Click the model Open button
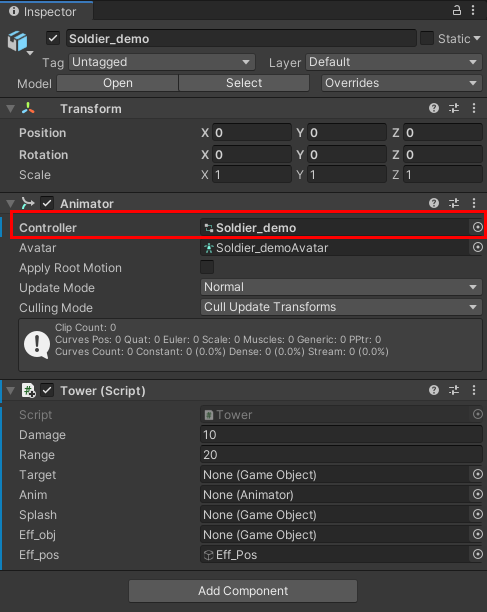This screenshot has height=612, width=487. (x=117, y=83)
